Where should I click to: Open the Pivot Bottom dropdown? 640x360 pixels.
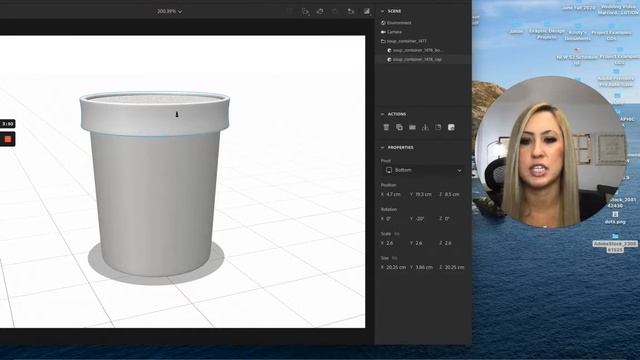[424, 170]
